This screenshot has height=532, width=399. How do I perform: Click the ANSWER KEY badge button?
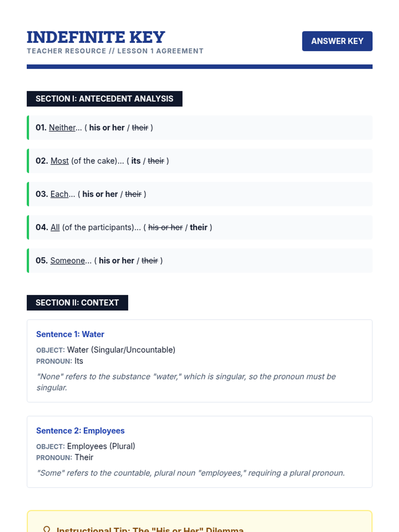[337, 41]
